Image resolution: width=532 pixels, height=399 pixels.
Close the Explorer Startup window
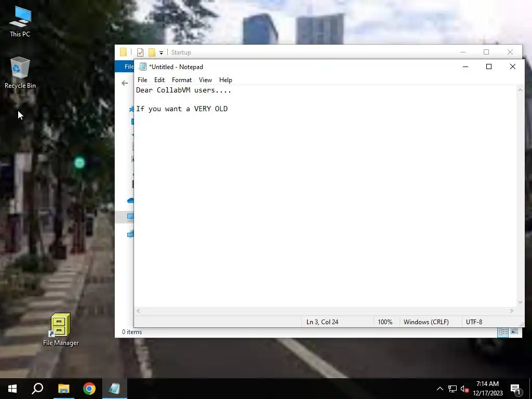[510, 52]
